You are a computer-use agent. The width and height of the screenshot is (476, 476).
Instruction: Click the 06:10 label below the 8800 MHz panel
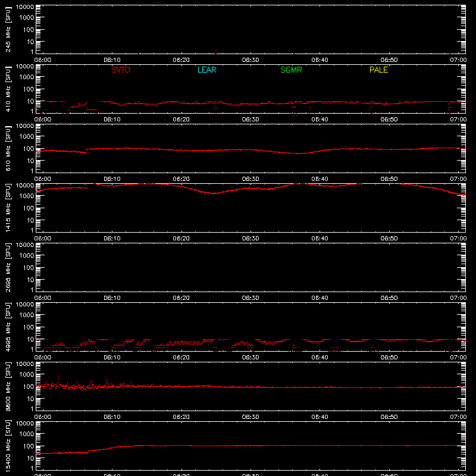pyautogui.click(x=112, y=417)
